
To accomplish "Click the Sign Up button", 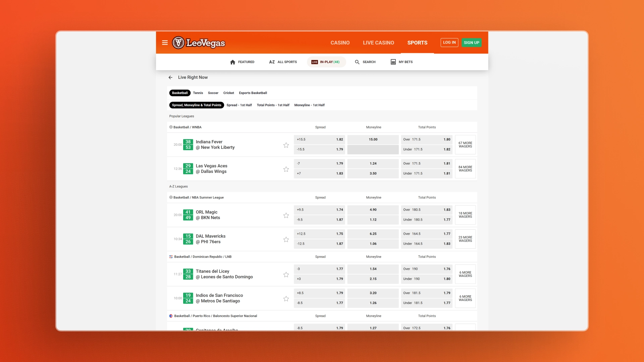I will click(x=471, y=43).
